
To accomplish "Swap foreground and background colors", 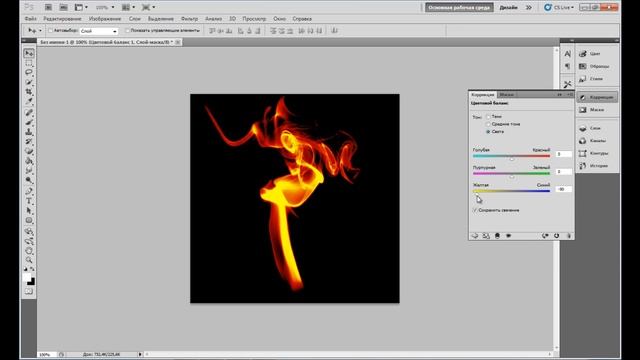I will (x=32, y=269).
